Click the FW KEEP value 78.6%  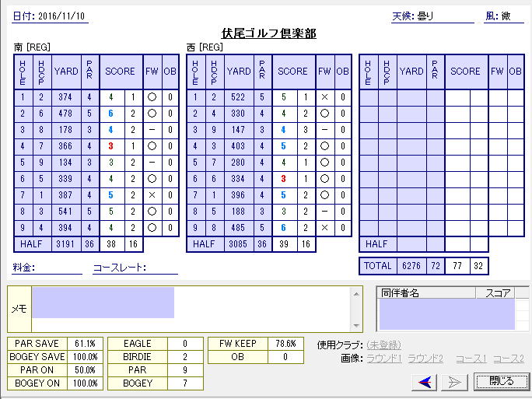(x=285, y=344)
